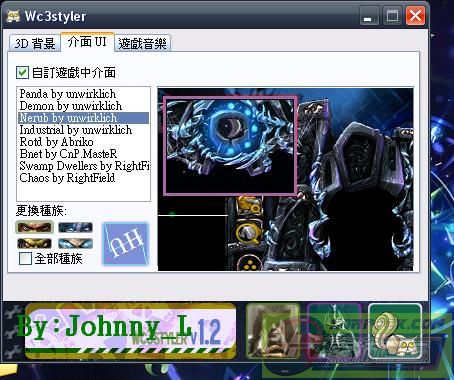The height and width of the screenshot is (380, 454).
Task: Click the Wc3styler v1.2 banner
Action: tap(131, 331)
